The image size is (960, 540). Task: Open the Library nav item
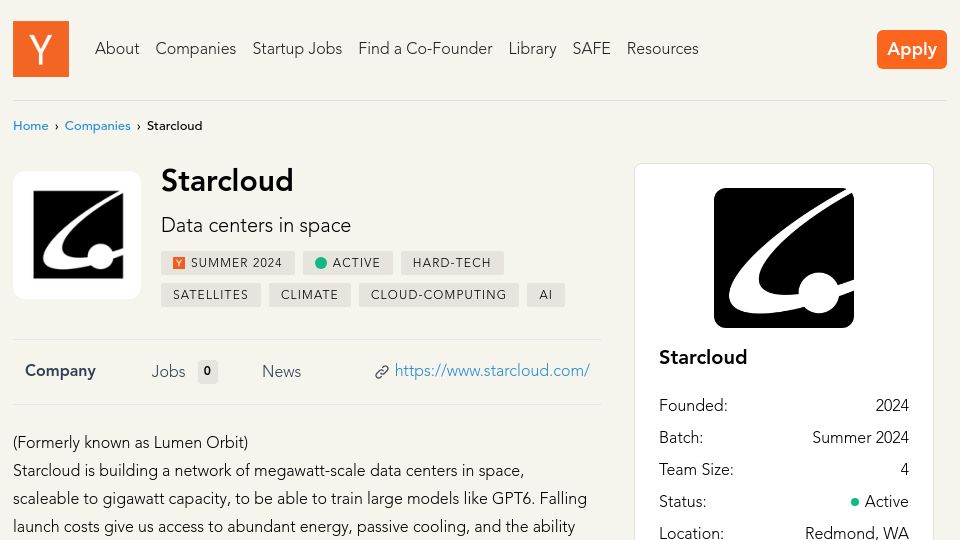(532, 48)
